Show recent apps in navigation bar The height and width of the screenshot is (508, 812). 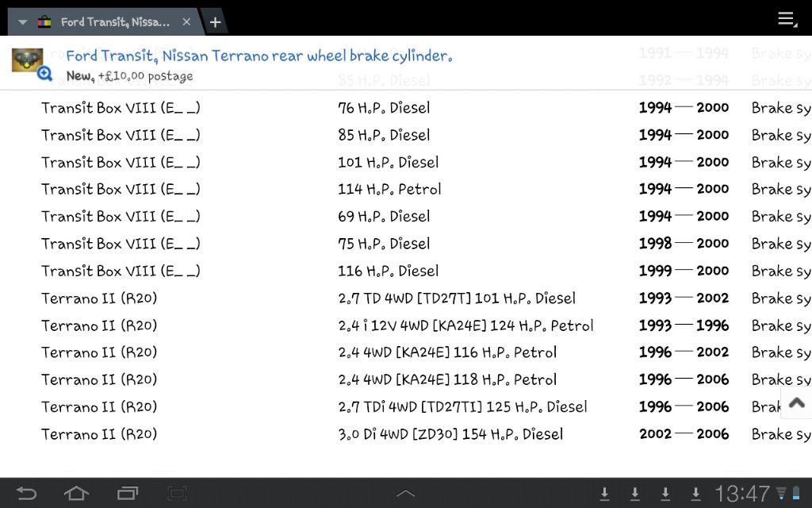[127, 494]
